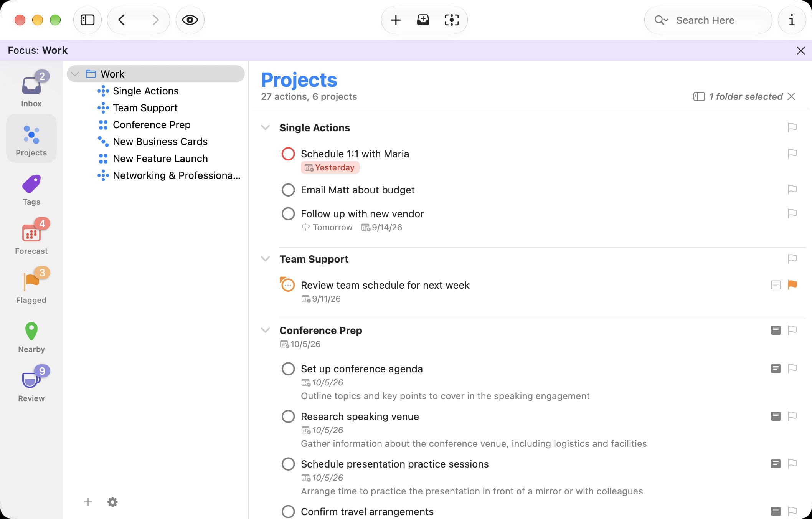The height and width of the screenshot is (519, 812).
Task: Switch to the Tags perspective
Action: (31, 190)
